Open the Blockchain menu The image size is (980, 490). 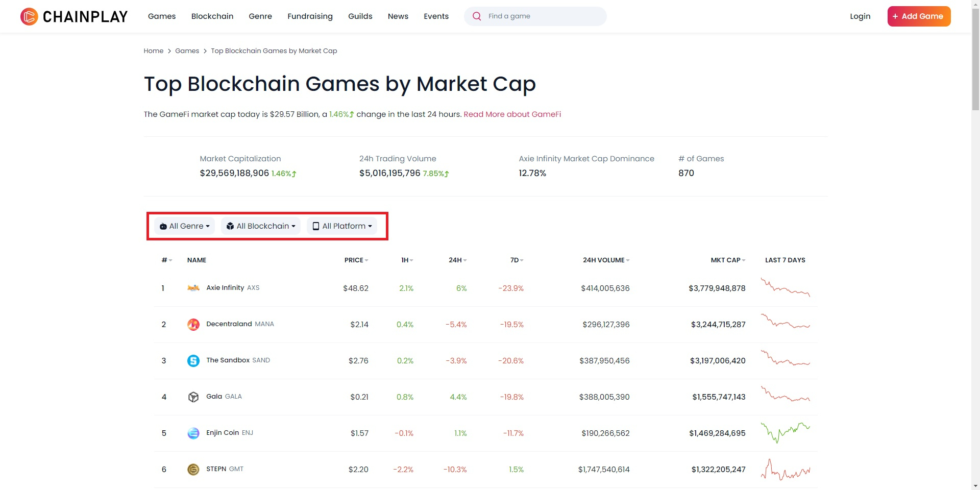(212, 16)
